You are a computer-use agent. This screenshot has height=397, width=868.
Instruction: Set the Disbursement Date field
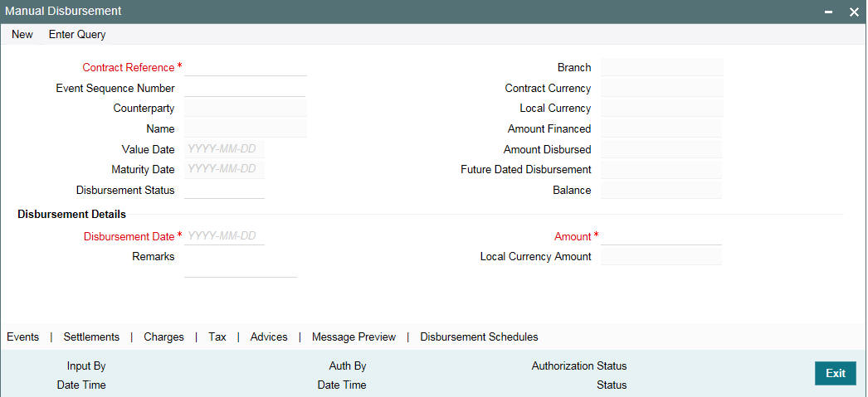click(x=224, y=236)
